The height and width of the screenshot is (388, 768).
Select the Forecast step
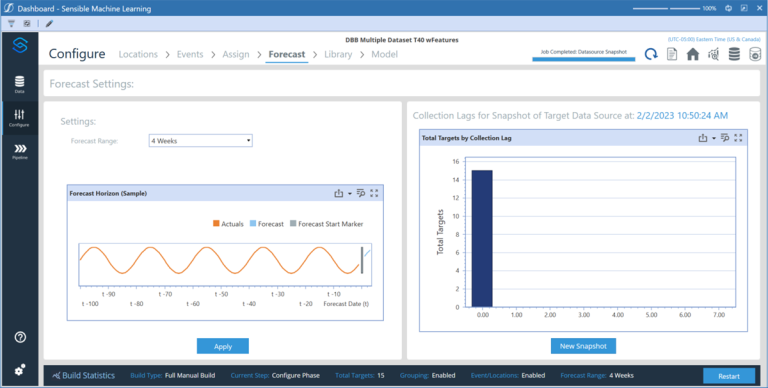coord(287,54)
